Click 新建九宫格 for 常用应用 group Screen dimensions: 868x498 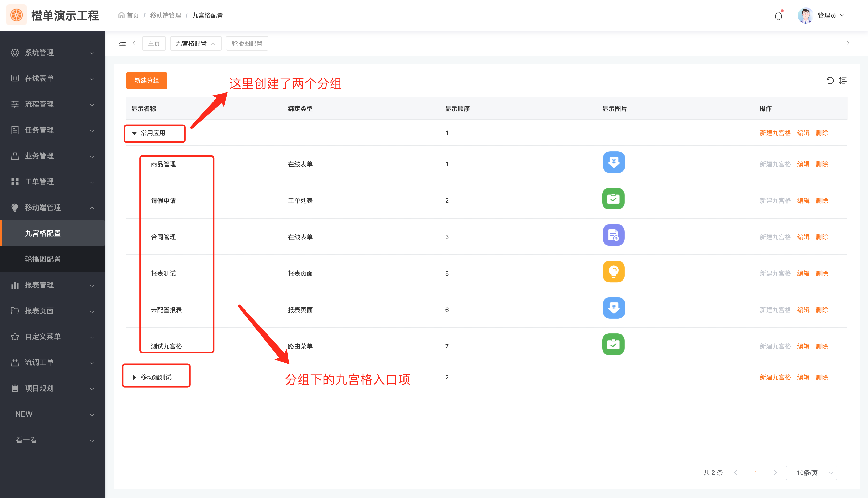pyautogui.click(x=775, y=133)
